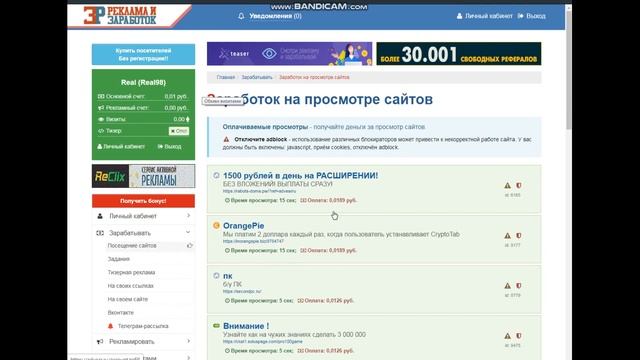Expand the Личный кабинет sidebar menu

click(x=143, y=216)
